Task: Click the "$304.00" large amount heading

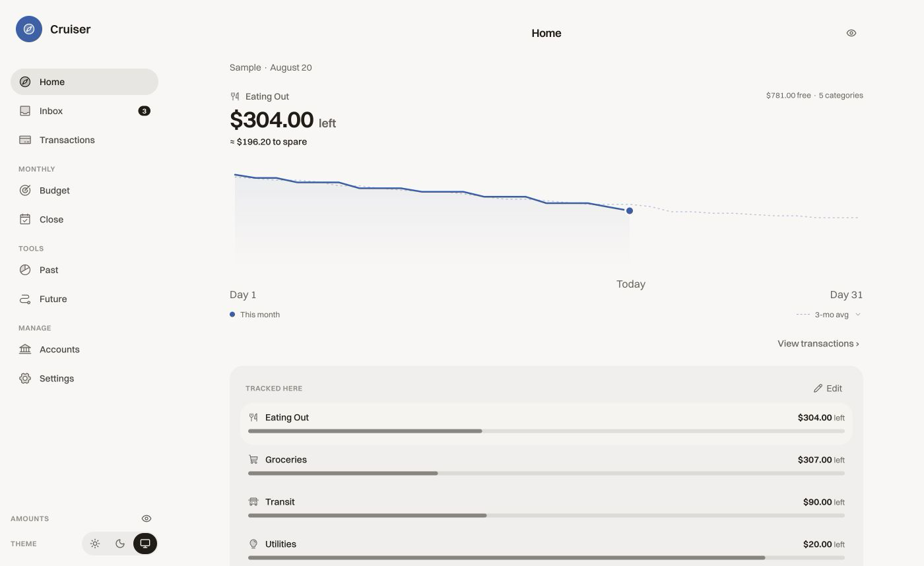Action: [x=271, y=120]
